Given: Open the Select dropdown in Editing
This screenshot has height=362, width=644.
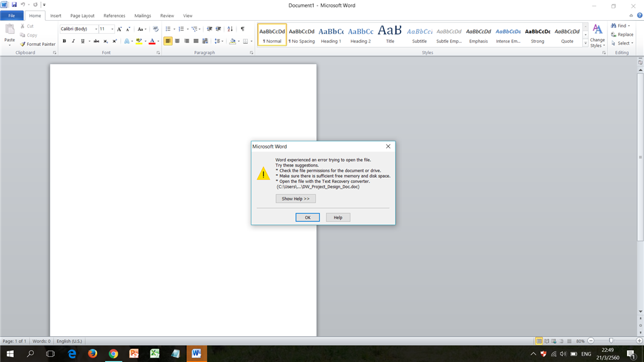Looking at the screenshot, I should (623, 43).
